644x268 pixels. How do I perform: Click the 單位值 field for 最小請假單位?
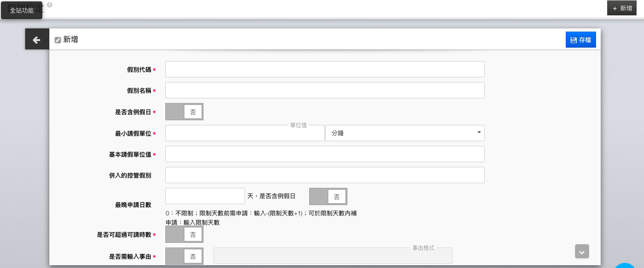pyautogui.click(x=244, y=133)
